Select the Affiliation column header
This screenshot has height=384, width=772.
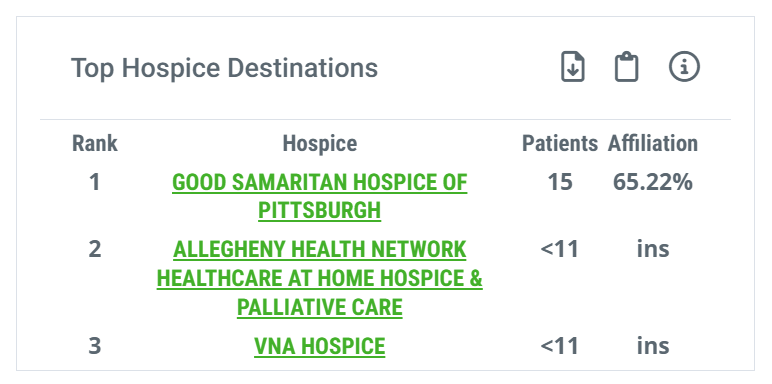tap(652, 144)
